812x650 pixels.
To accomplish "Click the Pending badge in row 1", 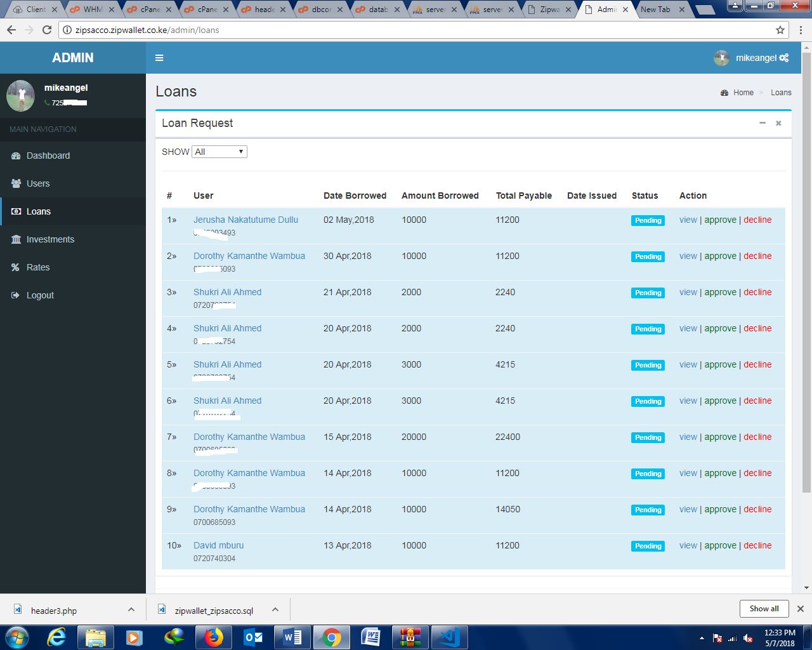I will (648, 220).
